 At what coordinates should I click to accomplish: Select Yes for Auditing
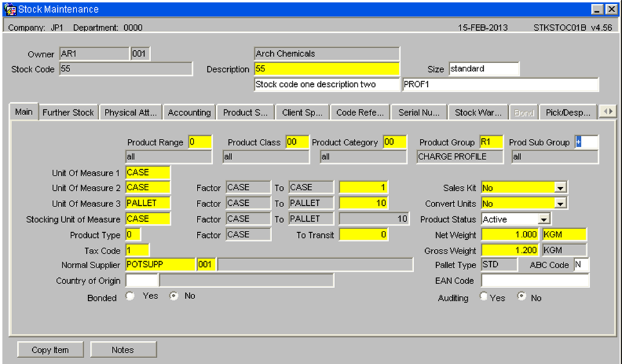[484, 296]
